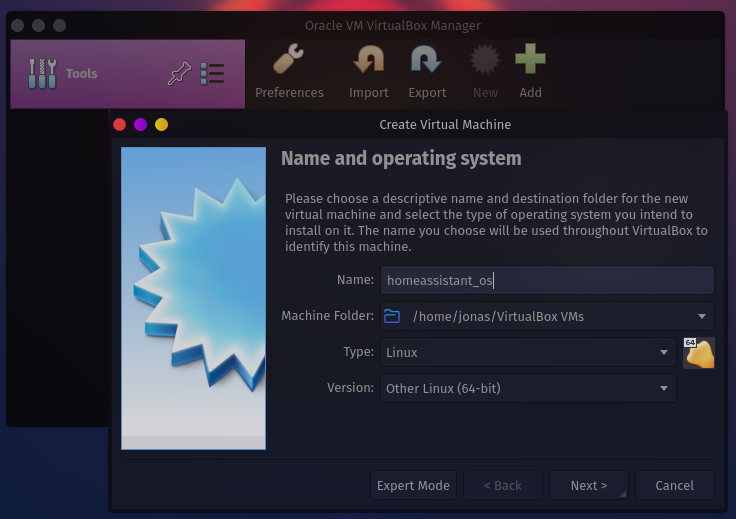Screen dimensions: 736x519
Task: Click the 64-bit OS type icon
Action: point(698,353)
